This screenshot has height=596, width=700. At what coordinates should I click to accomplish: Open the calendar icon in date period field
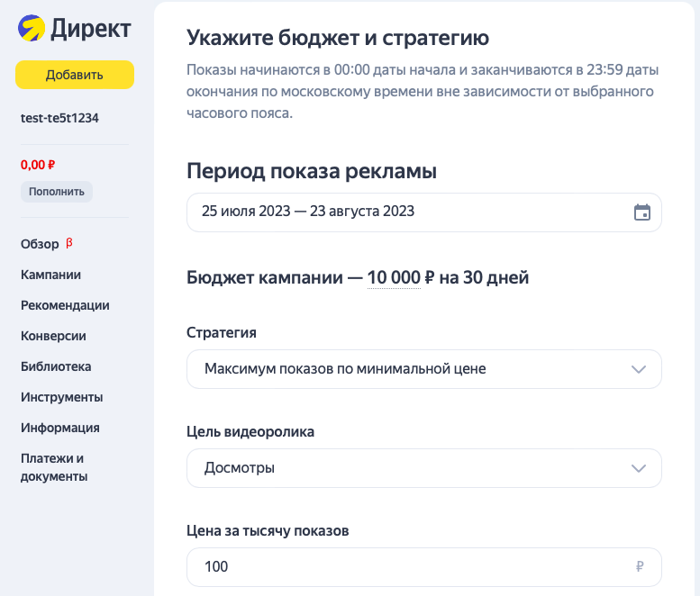click(x=642, y=212)
